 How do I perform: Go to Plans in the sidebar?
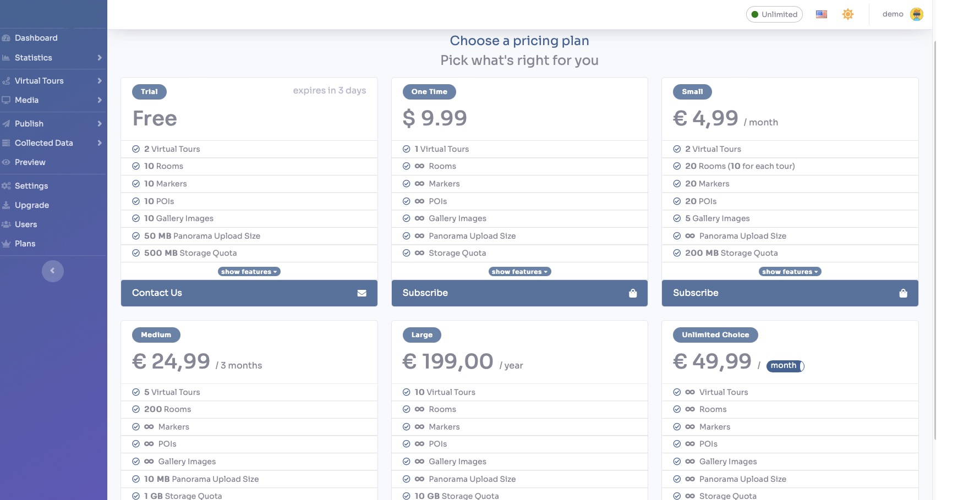[25, 244]
